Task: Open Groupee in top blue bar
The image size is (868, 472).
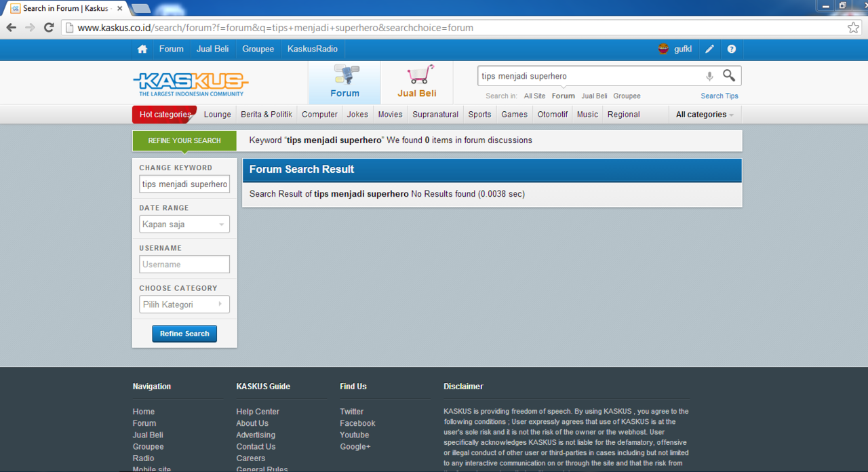Action: pos(258,49)
